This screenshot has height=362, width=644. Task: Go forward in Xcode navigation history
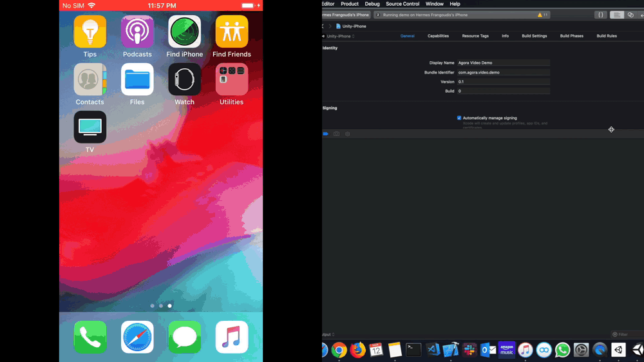coord(330,26)
